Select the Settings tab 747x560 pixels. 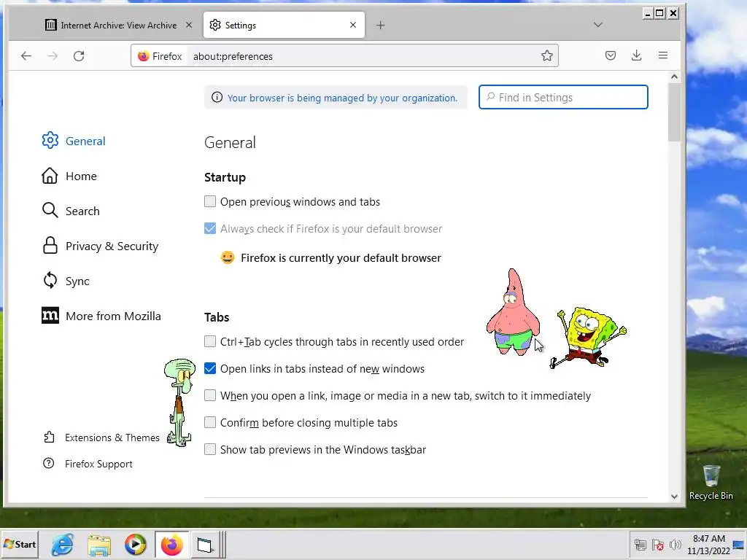pyautogui.click(x=284, y=25)
